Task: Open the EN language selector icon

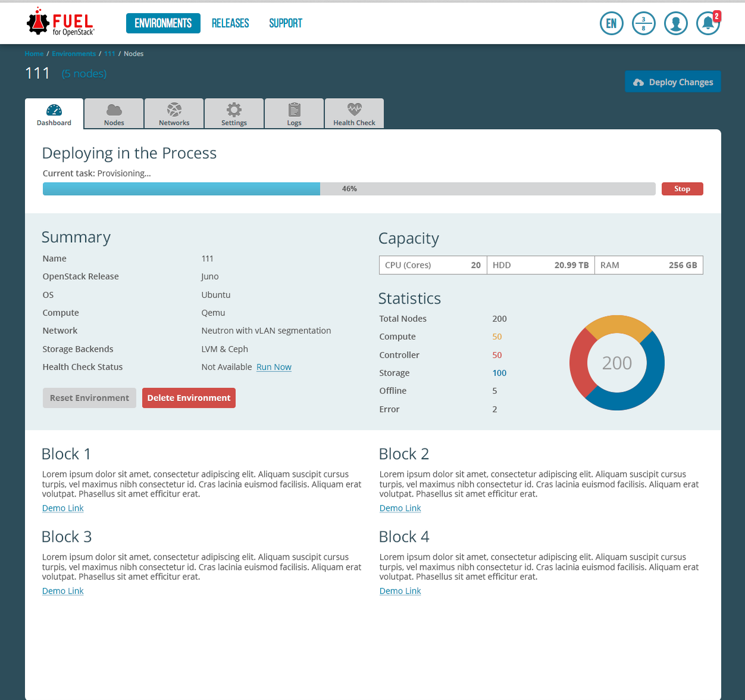Action: point(611,24)
